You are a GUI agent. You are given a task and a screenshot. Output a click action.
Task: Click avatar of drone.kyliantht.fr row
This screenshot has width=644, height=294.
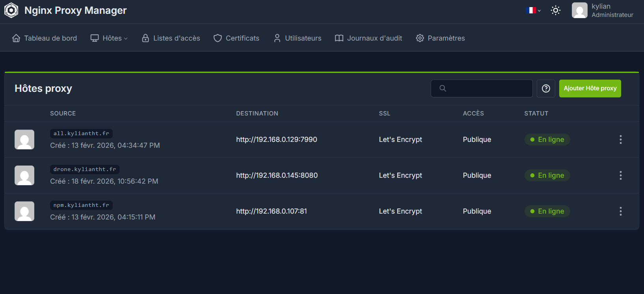pyautogui.click(x=24, y=175)
